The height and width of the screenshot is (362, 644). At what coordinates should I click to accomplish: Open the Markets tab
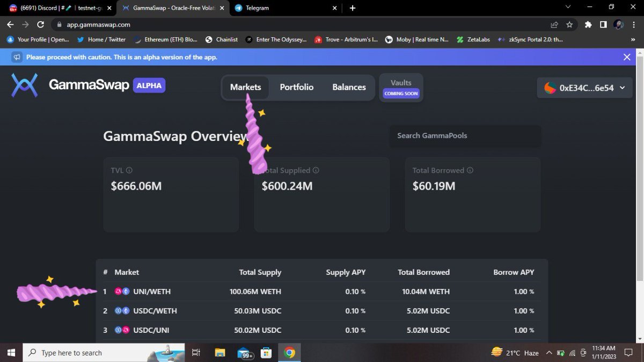(x=245, y=87)
